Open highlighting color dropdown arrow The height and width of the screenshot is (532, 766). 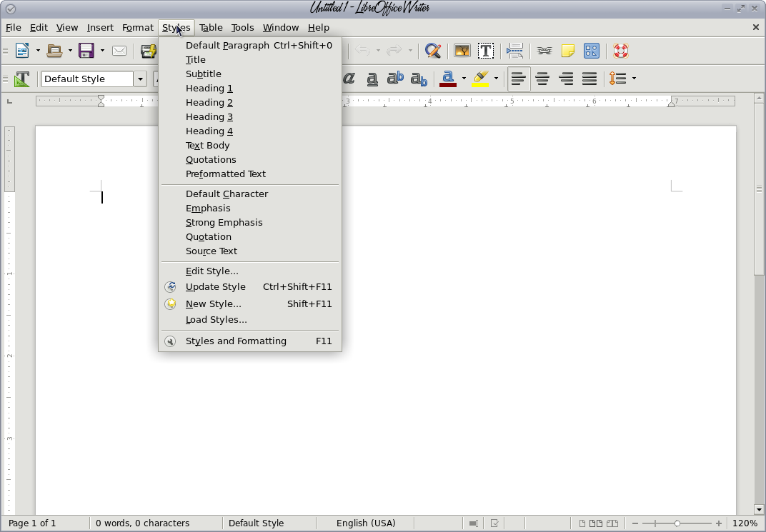497,79
